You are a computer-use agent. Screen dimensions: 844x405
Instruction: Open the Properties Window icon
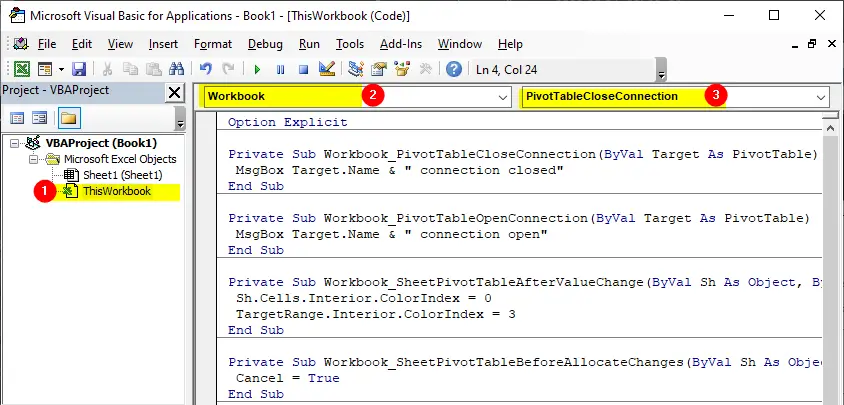(x=379, y=69)
